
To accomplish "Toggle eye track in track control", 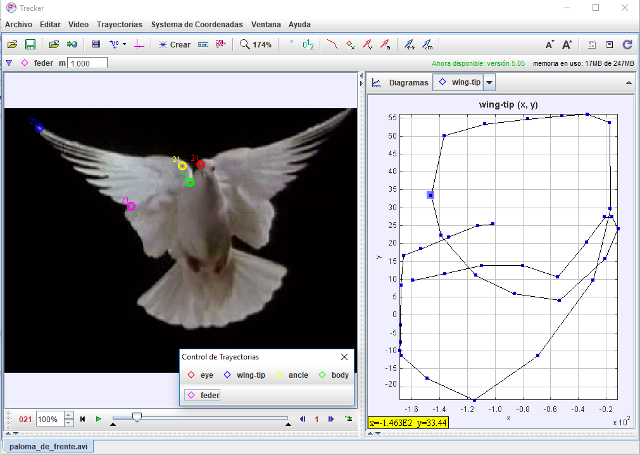I will [x=200, y=375].
